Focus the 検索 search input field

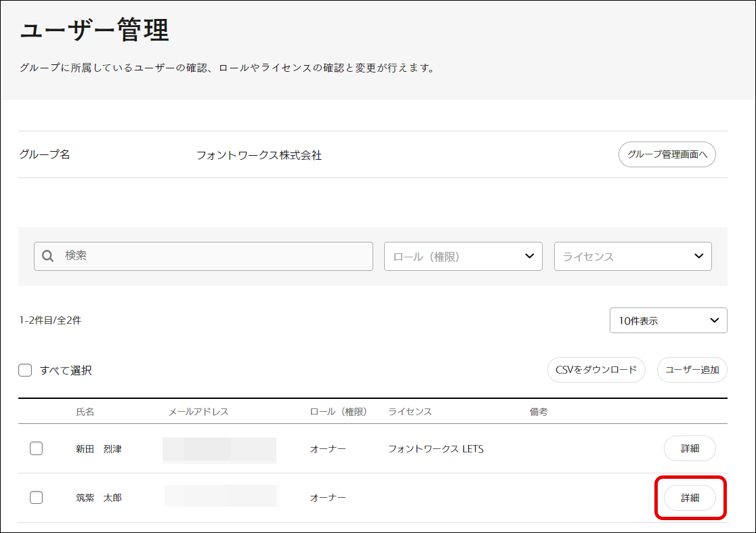pos(210,257)
